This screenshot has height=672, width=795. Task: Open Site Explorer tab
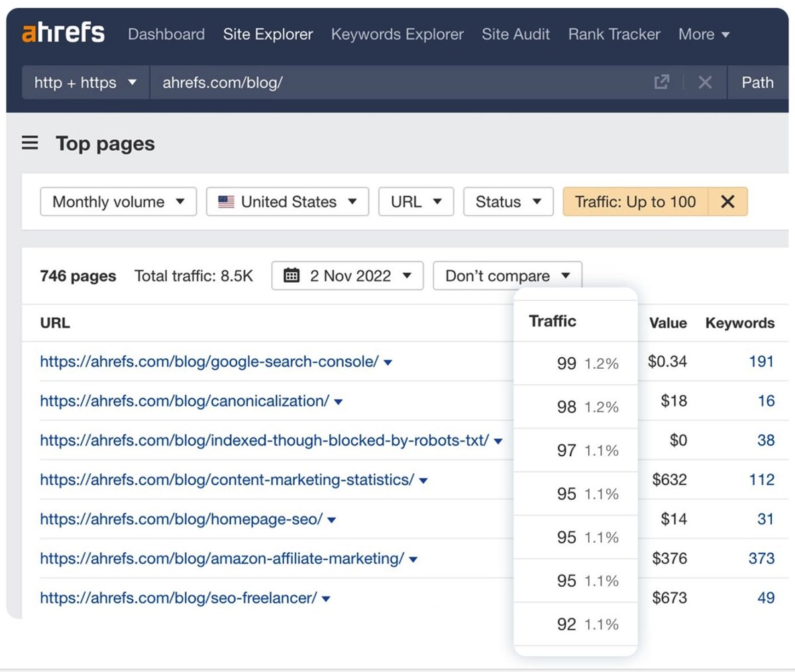point(268,34)
